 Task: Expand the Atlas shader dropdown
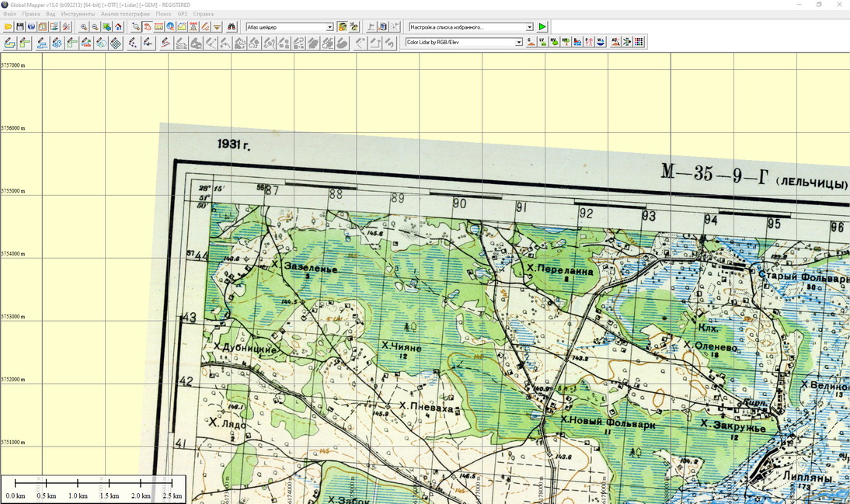329,27
